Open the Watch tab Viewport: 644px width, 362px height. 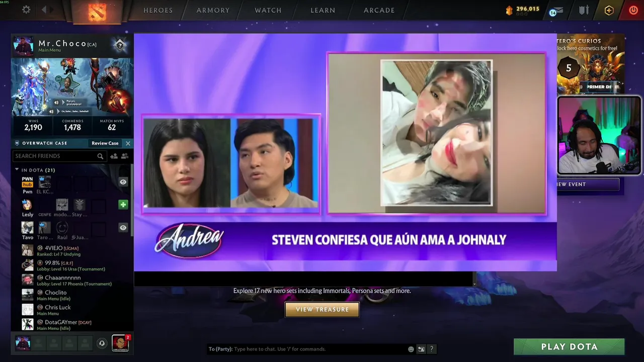click(x=268, y=10)
